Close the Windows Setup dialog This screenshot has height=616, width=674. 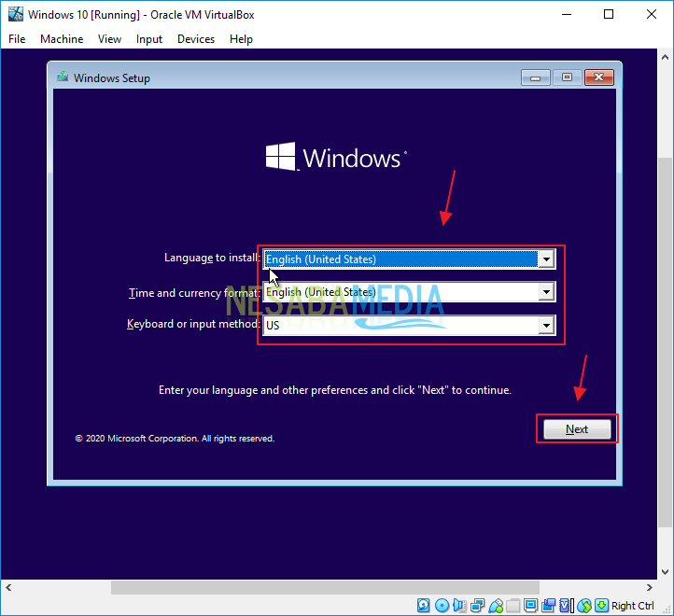click(x=598, y=77)
